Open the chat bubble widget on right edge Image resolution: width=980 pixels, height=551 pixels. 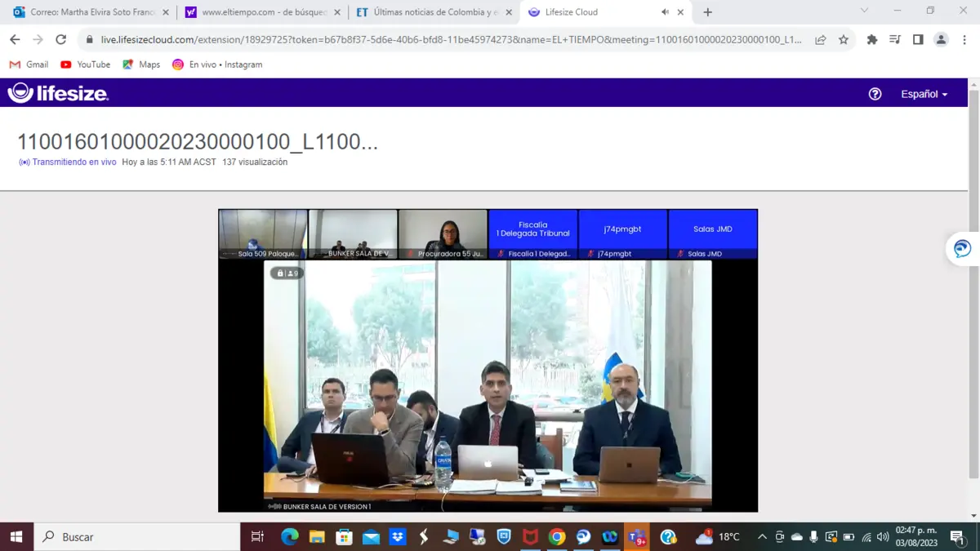pos(963,249)
